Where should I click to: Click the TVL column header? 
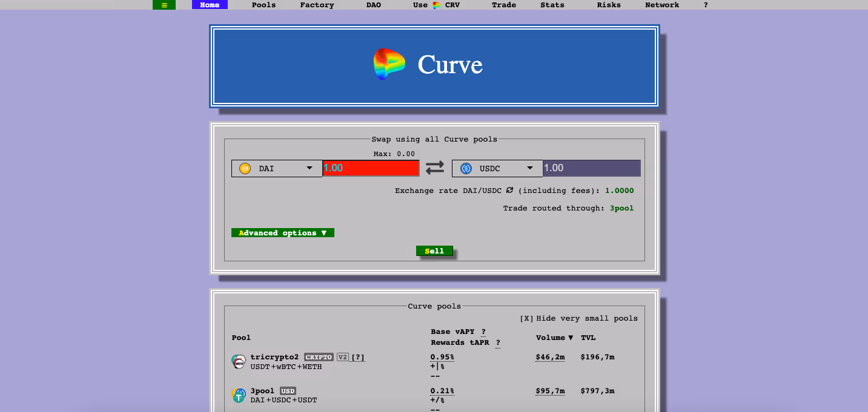click(x=588, y=338)
